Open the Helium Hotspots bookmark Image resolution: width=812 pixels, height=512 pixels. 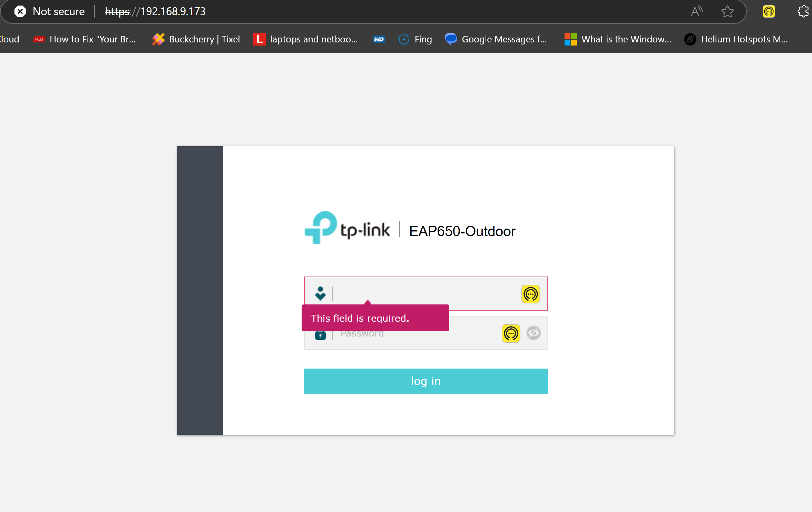point(736,39)
